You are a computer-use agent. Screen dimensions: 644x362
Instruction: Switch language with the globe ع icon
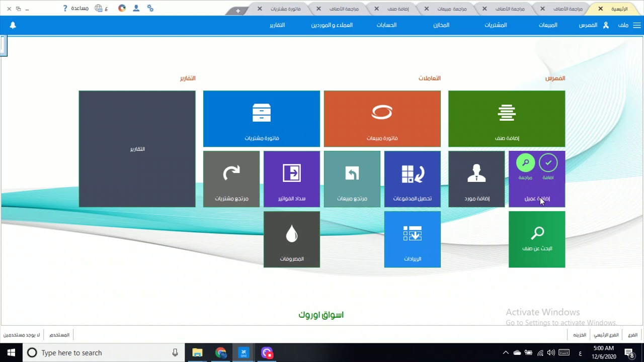101,9
